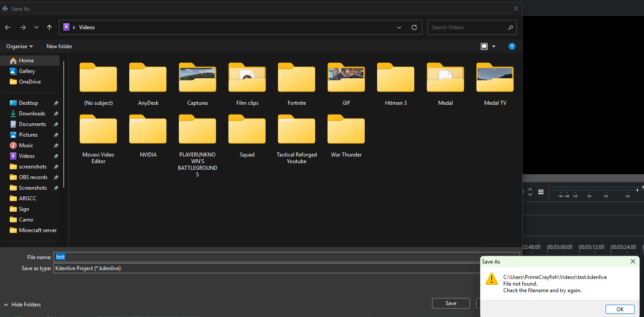This screenshot has height=317, width=644.
Task: Change view layout icon
Action: tap(484, 46)
